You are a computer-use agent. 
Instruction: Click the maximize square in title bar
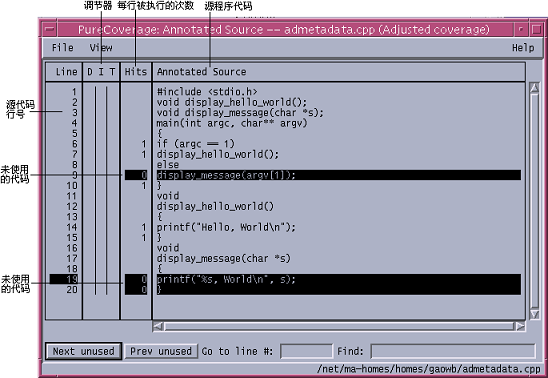click(x=536, y=29)
